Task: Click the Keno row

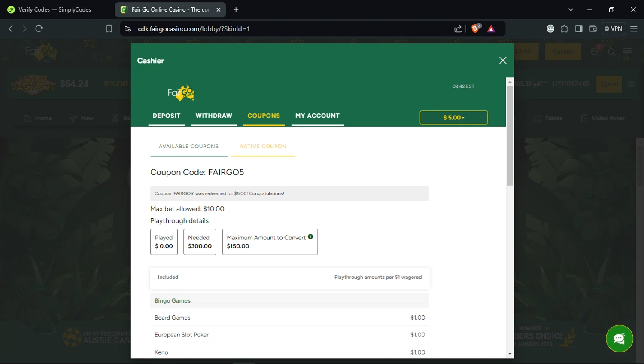Action: [x=290, y=352]
